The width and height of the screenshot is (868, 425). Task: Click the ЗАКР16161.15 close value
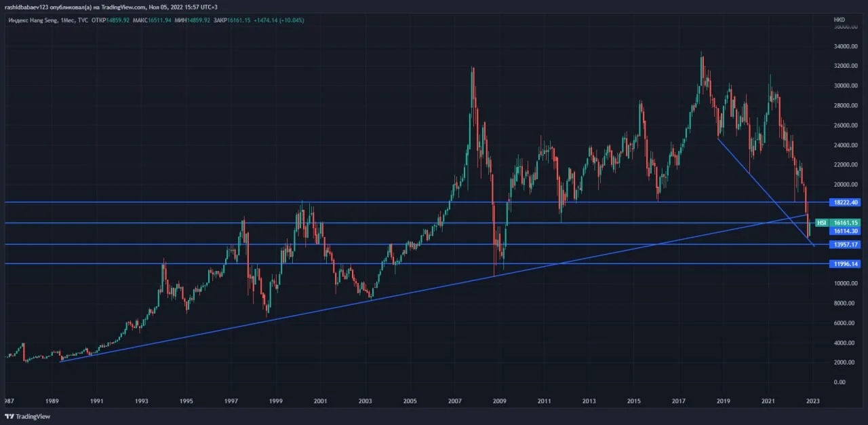231,20
